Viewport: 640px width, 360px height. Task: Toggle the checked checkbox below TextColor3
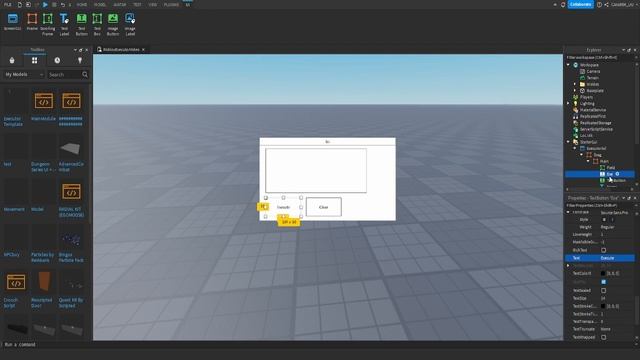point(603,282)
